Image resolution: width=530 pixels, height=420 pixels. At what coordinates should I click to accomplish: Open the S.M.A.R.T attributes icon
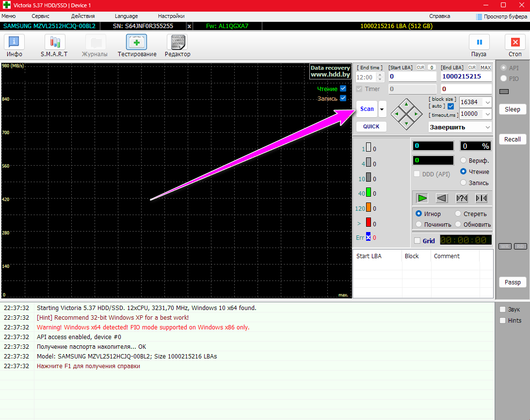coord(54,43)
